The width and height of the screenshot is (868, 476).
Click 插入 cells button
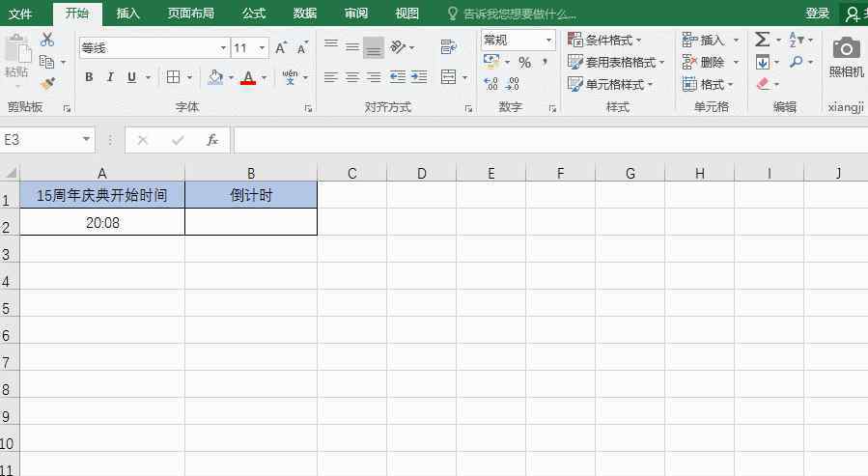coord(703,40)
